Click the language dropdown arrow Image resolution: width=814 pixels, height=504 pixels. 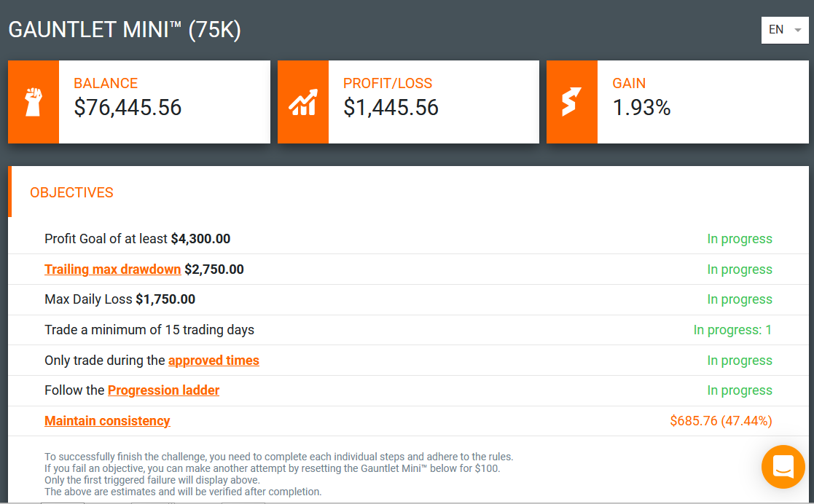click(x=798, y=30)
